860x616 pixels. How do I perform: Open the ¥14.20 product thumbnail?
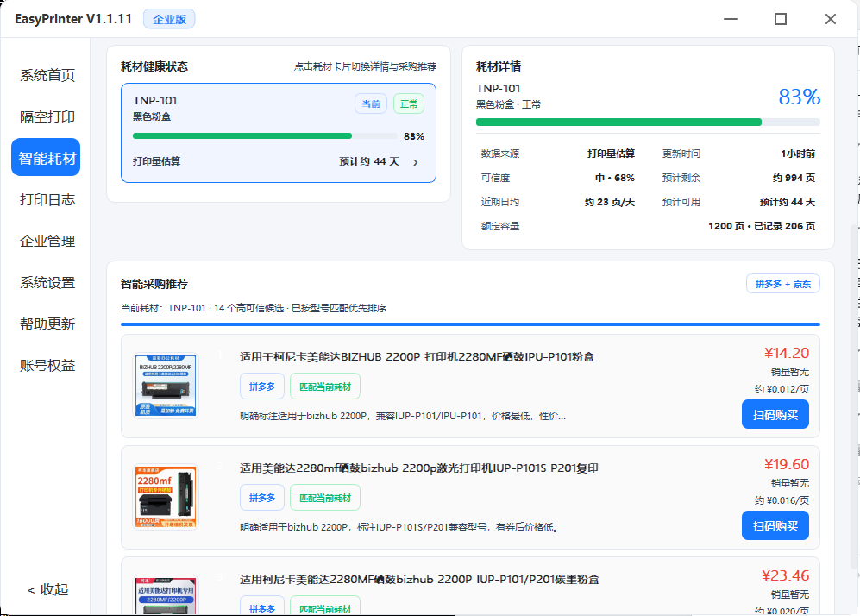pos(166,386)
